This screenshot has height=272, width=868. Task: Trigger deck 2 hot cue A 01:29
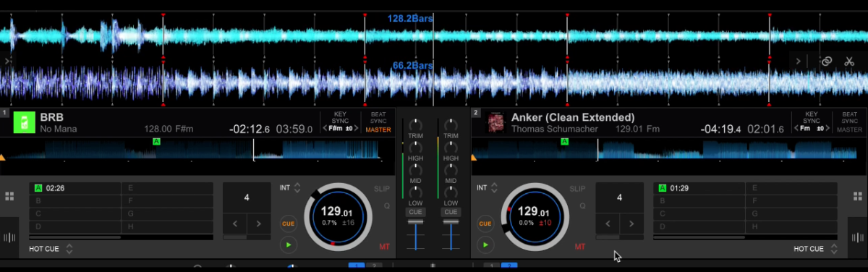click(x=699, y=188)
